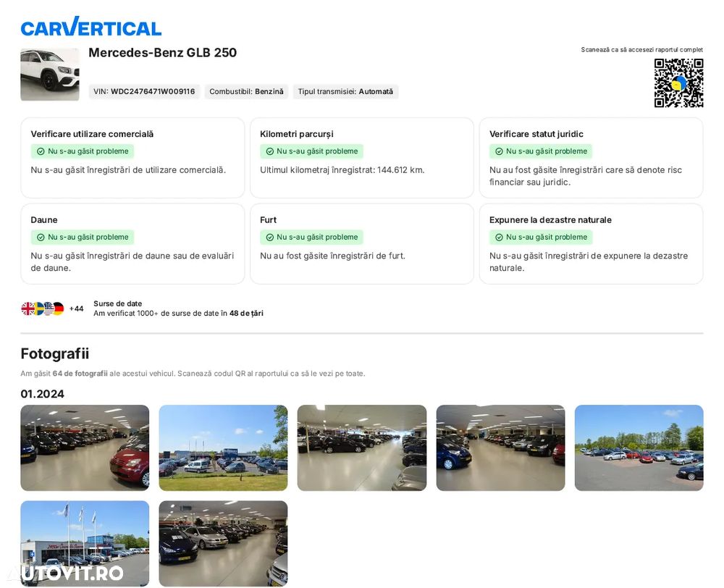Select the Combustibil: Benzină tag
The height and width of the screenshot is (588, 724).
(x=247, y=91)
